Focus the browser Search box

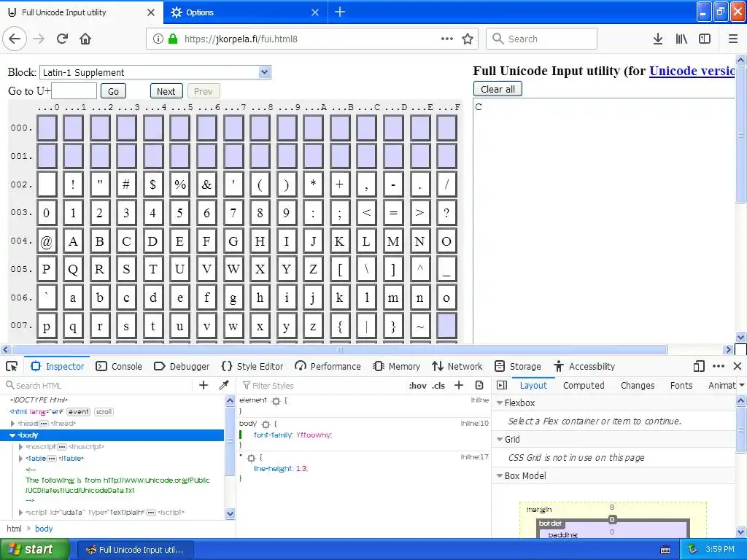(541, 39)
